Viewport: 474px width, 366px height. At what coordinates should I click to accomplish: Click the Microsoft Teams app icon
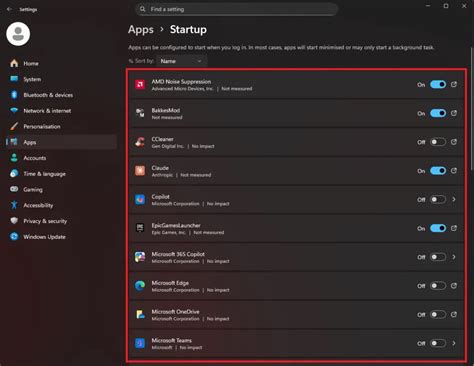click(140, 343)
